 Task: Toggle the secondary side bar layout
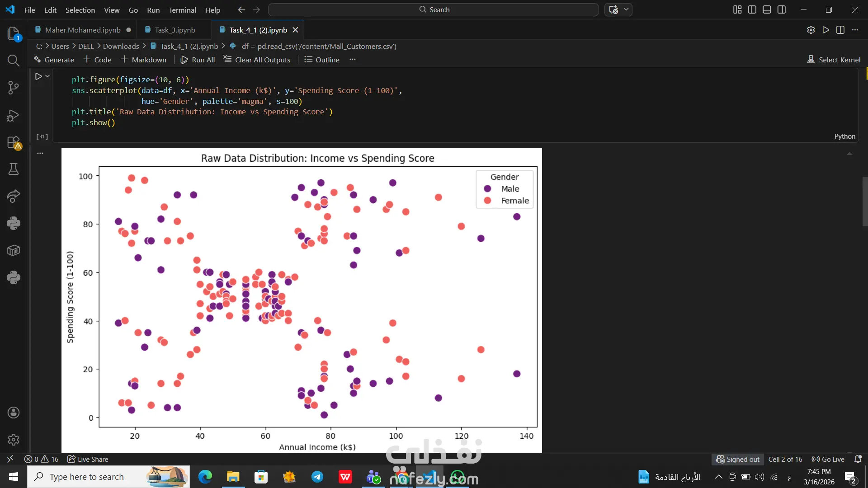782,9
